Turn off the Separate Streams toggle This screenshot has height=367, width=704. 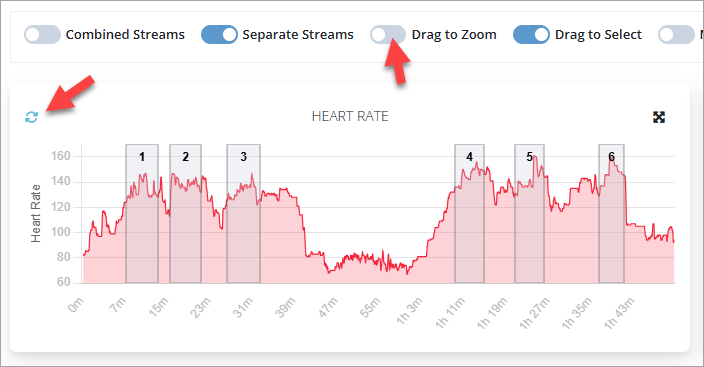219,35
